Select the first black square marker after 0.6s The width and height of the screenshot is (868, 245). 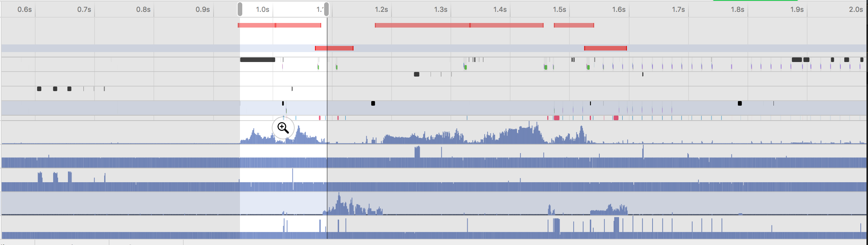[x=39, y=89]
